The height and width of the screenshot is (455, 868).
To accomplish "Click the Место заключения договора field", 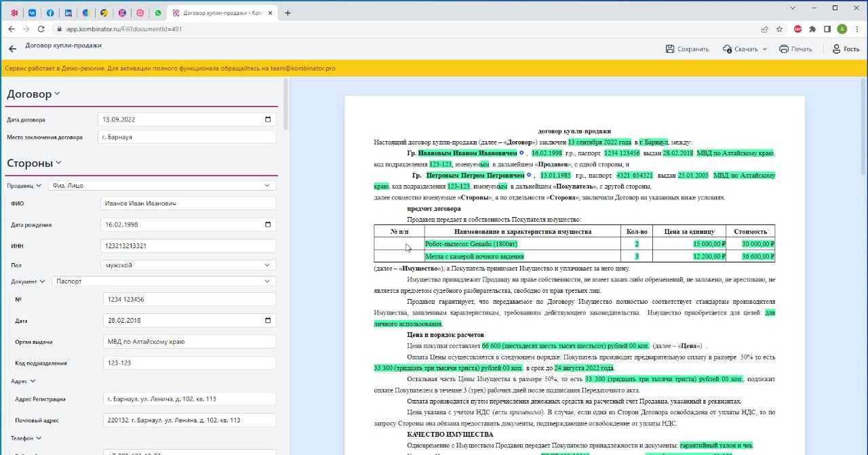I will click(187, 137).
